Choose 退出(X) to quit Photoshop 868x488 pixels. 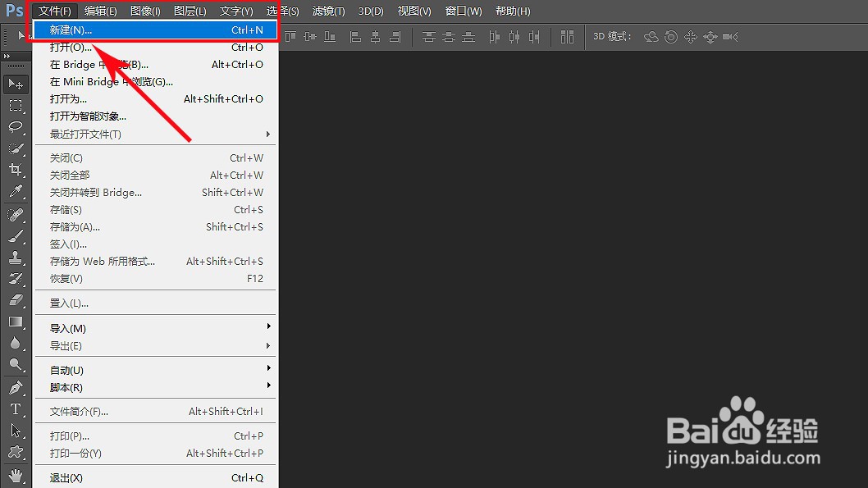coord(156,477)
